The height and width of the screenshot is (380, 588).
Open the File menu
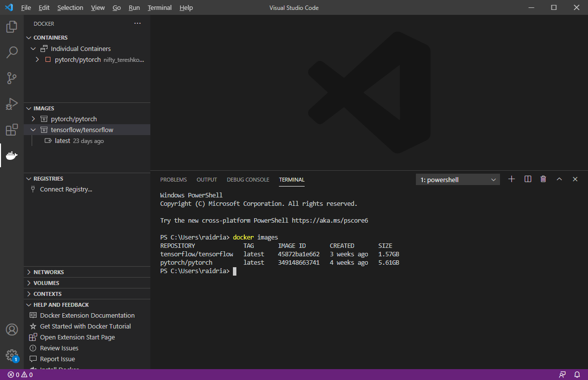(x=26, y=7)
